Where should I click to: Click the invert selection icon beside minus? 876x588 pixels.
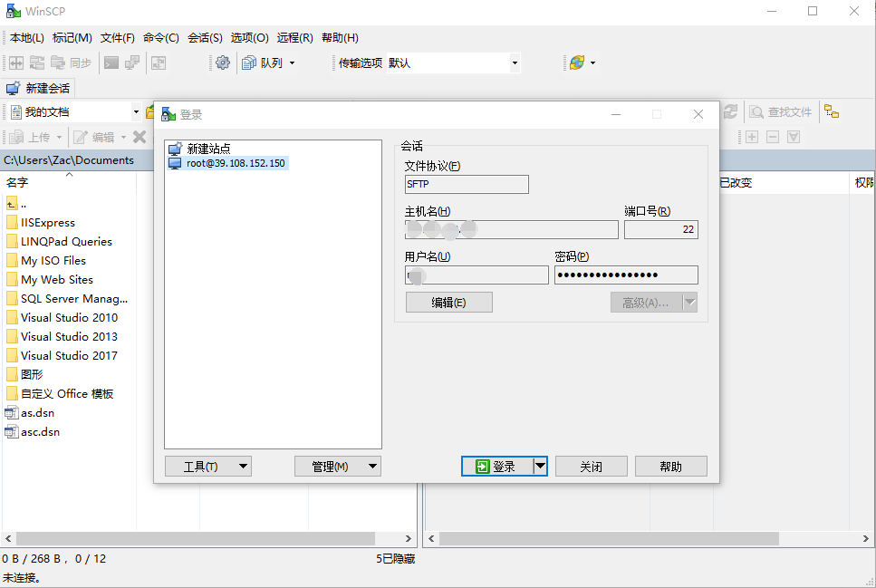[x=794, y=137]
